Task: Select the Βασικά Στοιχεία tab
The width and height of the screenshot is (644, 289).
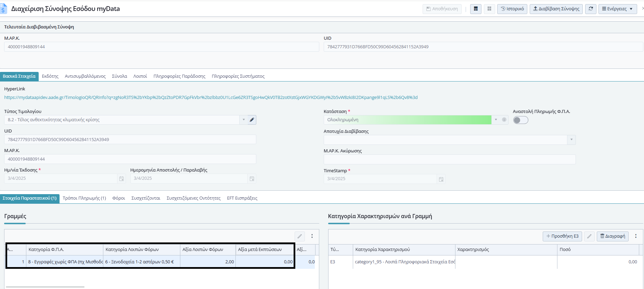Action: [x=19, y=76]
